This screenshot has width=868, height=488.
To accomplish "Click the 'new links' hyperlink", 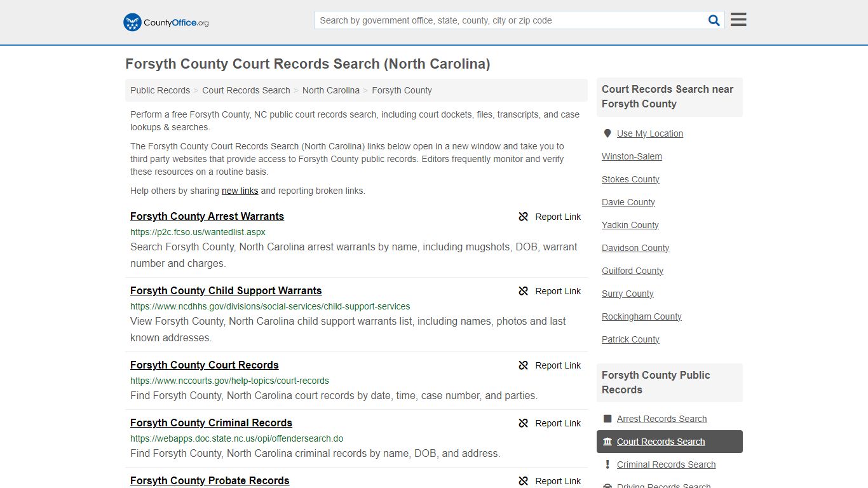I will pos(240,191).
